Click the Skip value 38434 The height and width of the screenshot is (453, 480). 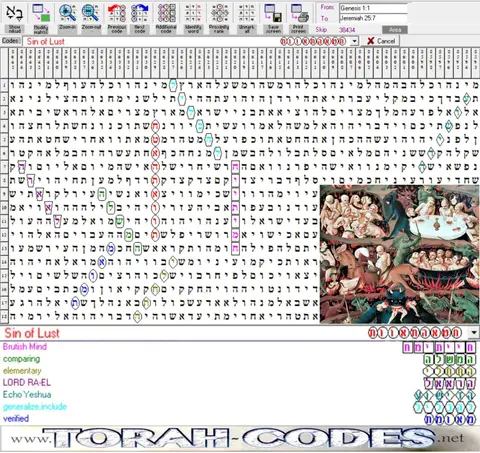tap(347, 30)
